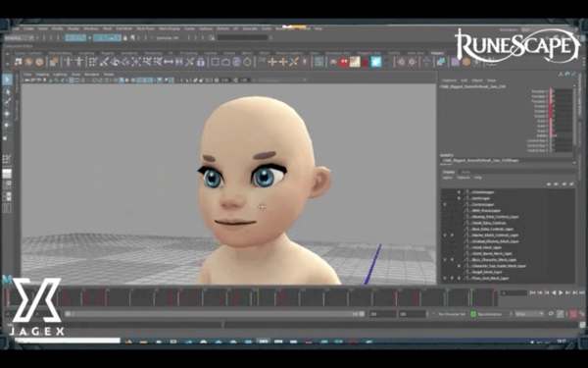Pick the Lasso select tool in toolbox

click(7, 91)
